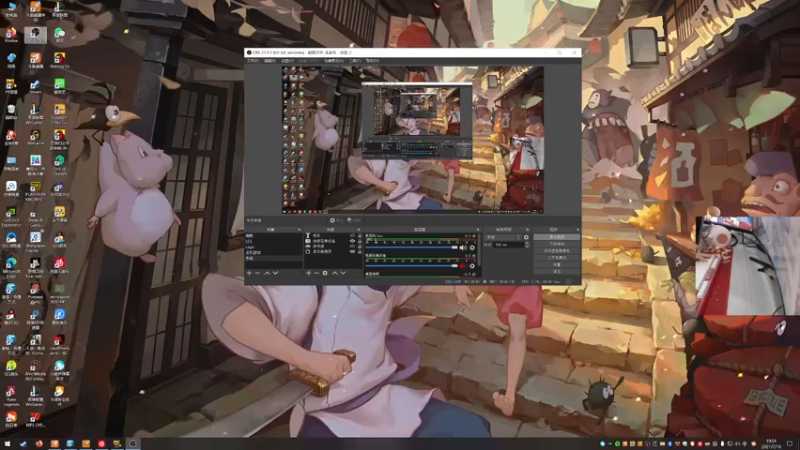The height and width of the screenshot is (450, 800).
Task: Open the Tools (T) menu in OBS
Action: coord(355,61)
